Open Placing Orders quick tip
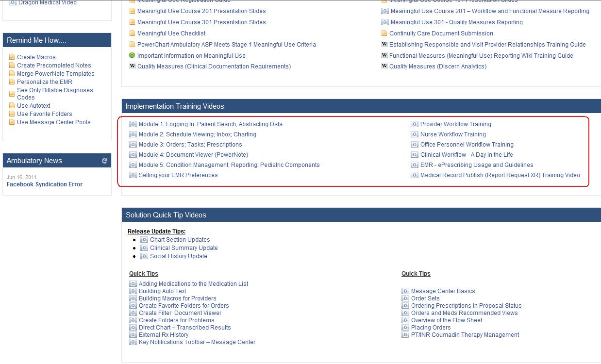Viewport: 601px width, 364px height. (x=431, y=328)
